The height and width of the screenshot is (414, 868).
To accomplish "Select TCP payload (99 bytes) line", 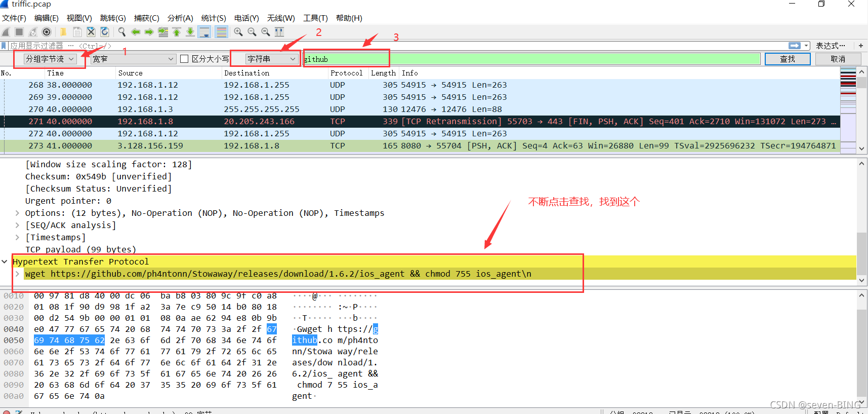I will 81,250.
